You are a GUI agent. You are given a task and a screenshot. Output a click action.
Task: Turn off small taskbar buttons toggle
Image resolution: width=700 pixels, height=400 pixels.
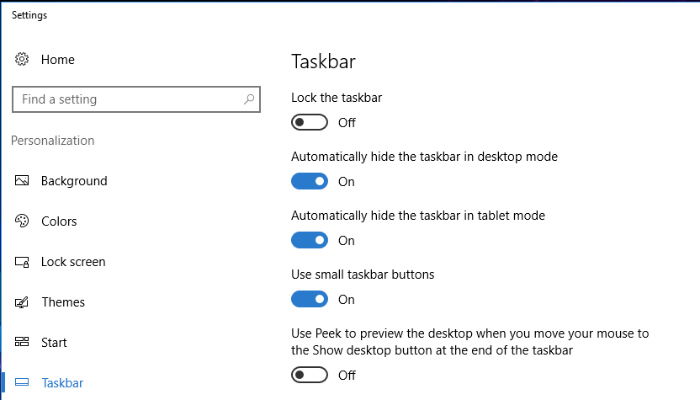309,299
